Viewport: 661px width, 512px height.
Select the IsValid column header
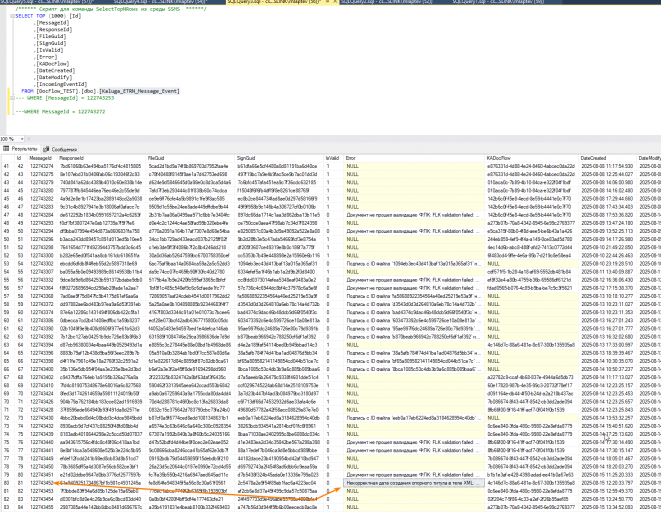(x=333, y=158)
